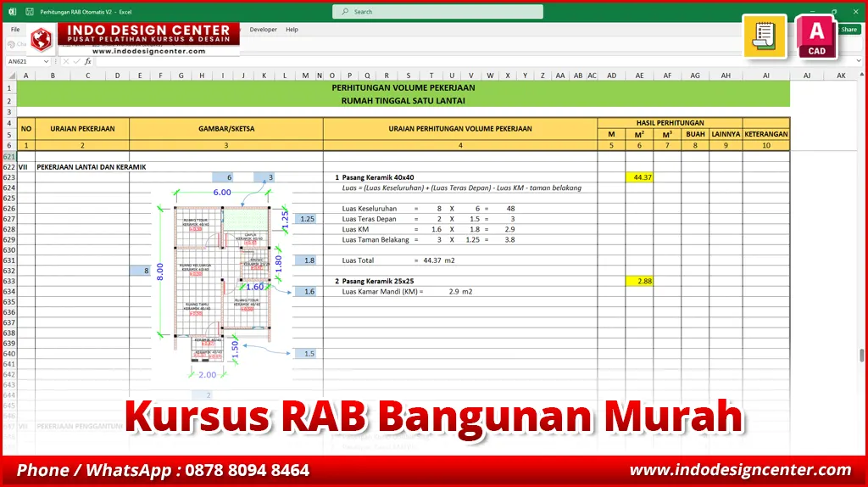Click the BUAH header cell
The image size is (868, 487).
695,134
